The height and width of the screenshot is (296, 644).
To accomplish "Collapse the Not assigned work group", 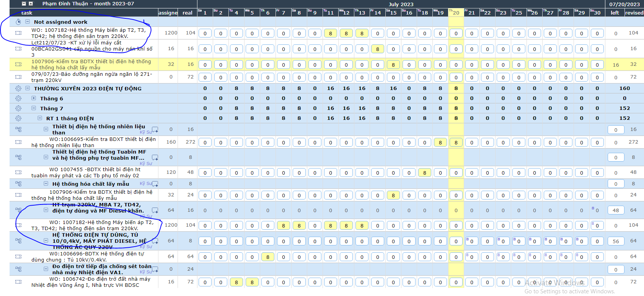I will point(28,22).
